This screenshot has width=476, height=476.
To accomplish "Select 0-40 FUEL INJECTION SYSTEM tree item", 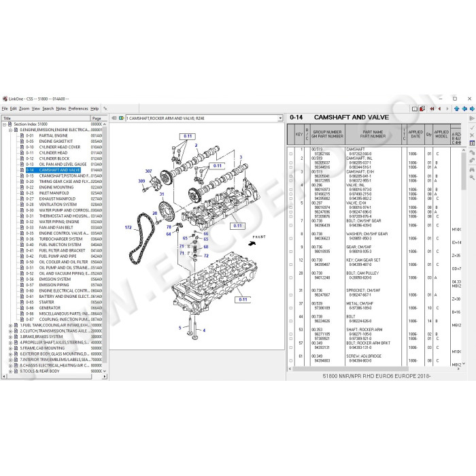I will tap(54, 245).
